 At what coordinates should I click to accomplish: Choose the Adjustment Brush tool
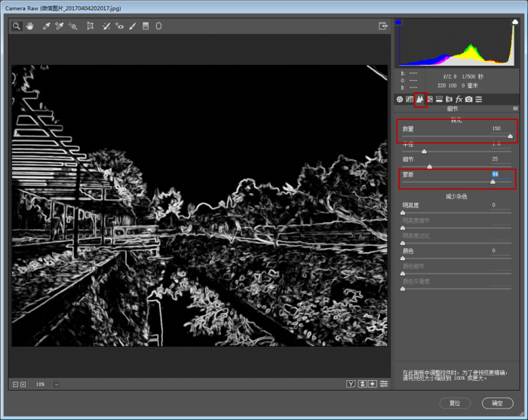pos(132,26)
